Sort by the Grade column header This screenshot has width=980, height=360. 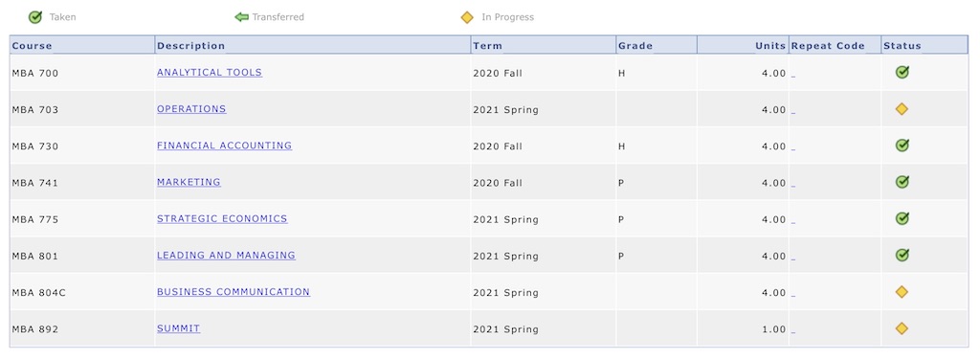pos(635,46)
